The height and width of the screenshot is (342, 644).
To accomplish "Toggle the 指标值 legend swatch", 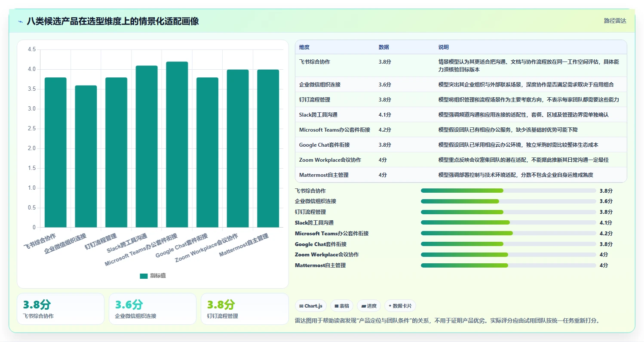I will [144, 276].
